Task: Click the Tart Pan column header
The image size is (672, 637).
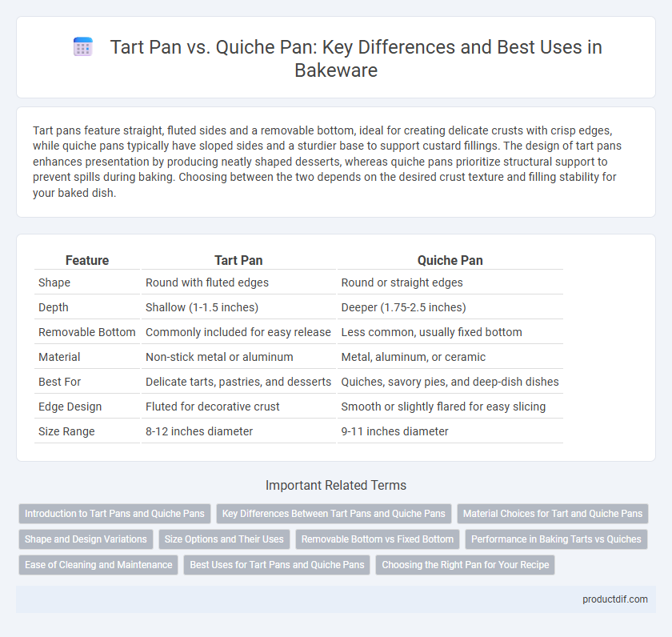Action: point(238,260)
